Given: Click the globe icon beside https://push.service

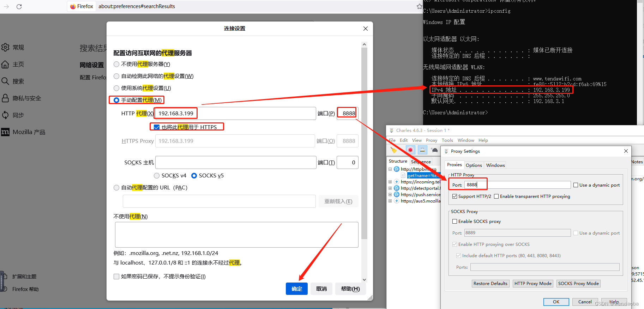Looking at the screenshot, I should (x=397, y=194).
